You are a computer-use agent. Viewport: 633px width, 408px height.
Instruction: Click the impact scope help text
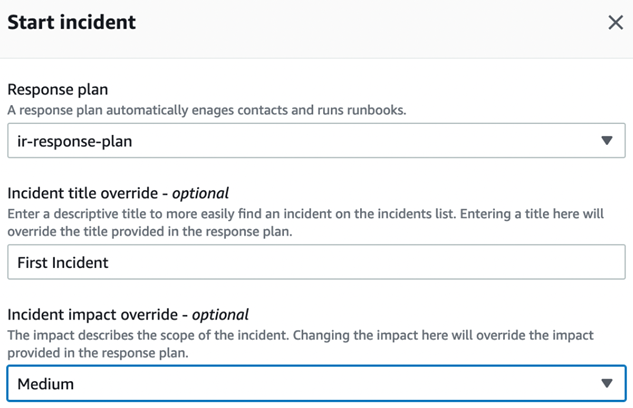pos(300,344)
